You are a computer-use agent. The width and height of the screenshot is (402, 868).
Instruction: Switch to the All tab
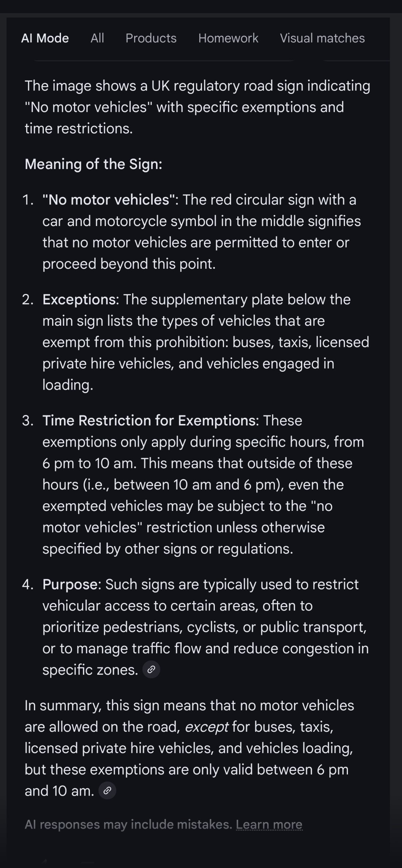(97, 38)
